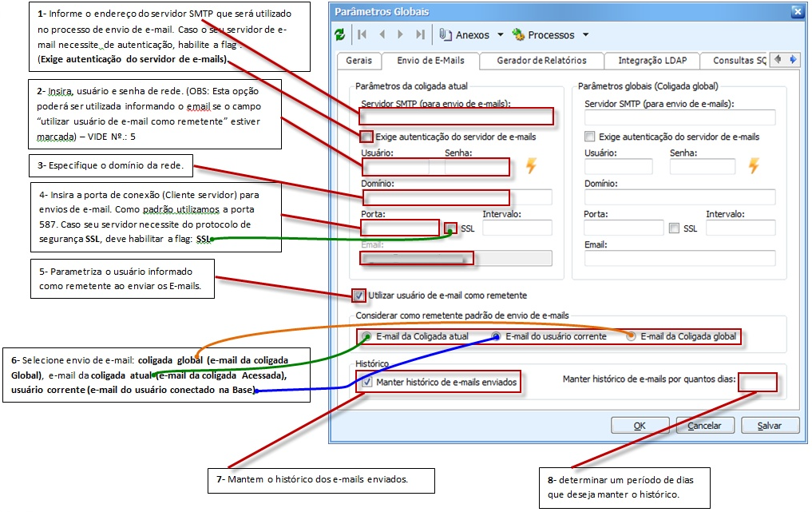The image size is (812, 512).
Task: Select the Envio de E-Mails tab
Action: click(431, 60)
